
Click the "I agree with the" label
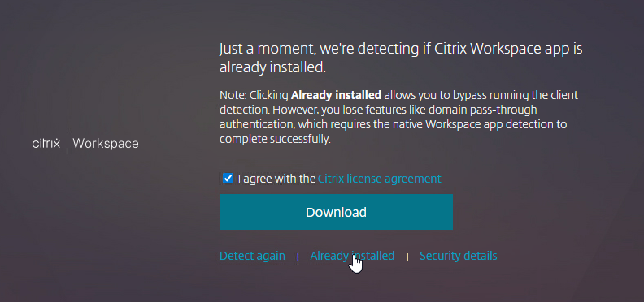[x=276, y=179]
